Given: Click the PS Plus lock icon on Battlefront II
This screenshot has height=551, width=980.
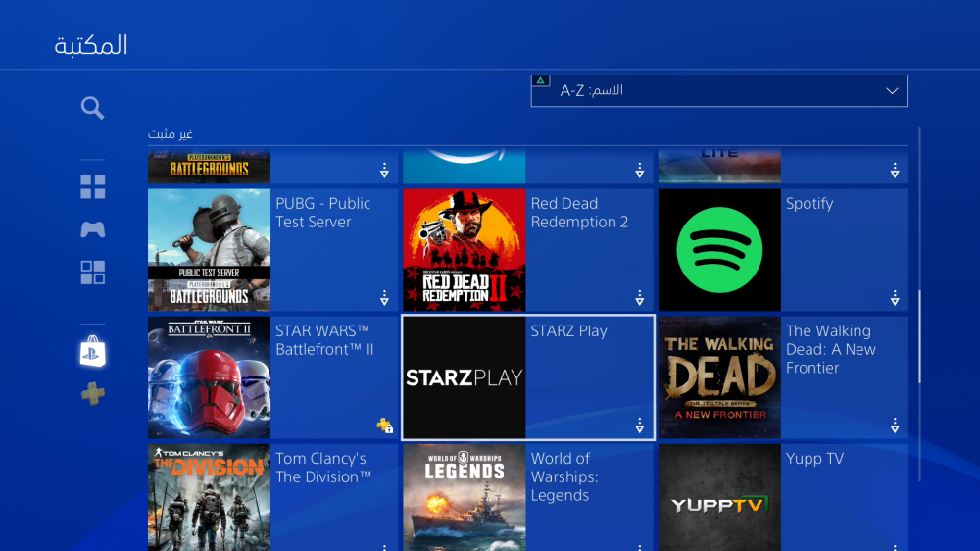Looking at the screenshot, I should [384, 426].
